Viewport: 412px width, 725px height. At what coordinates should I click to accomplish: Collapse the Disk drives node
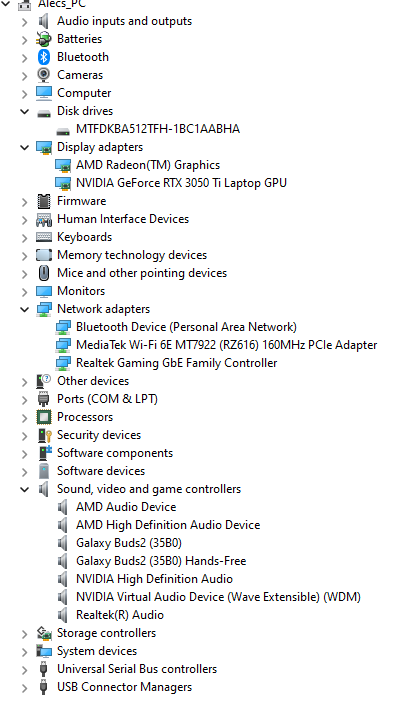tap(25, 111)
